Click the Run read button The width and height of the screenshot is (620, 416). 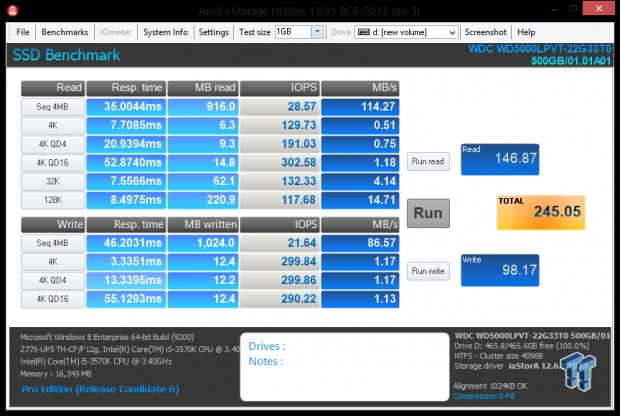[x=428, y=161]
